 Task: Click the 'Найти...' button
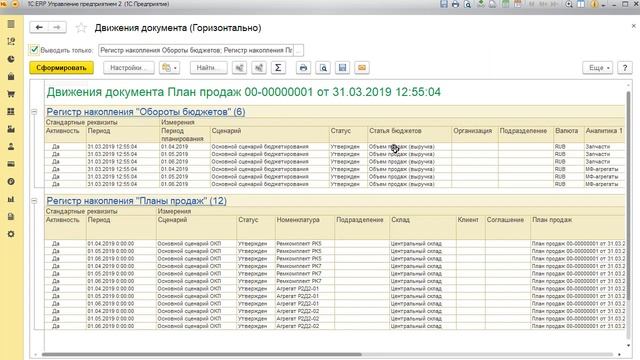[209, 68]
